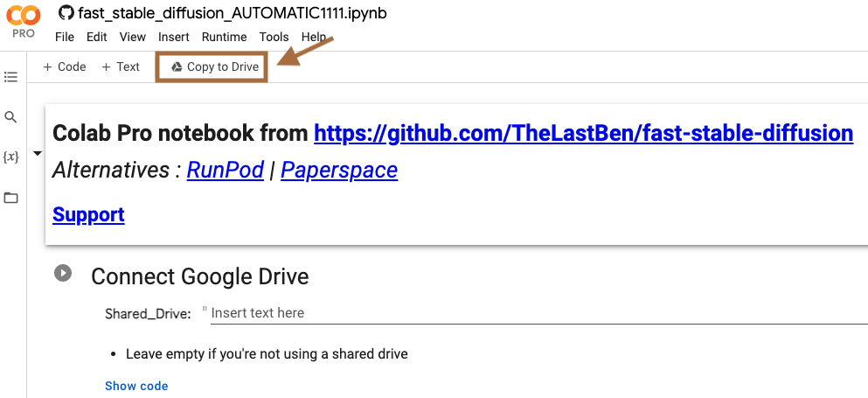868x398 pixels.
Task: Open the RunPod alternative link
Action: point(226,171)
